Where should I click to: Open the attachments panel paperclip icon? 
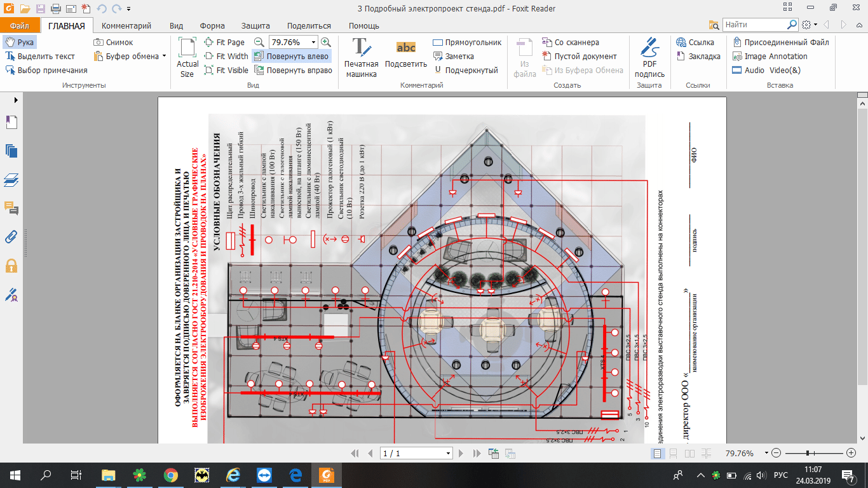click(11, 237)
